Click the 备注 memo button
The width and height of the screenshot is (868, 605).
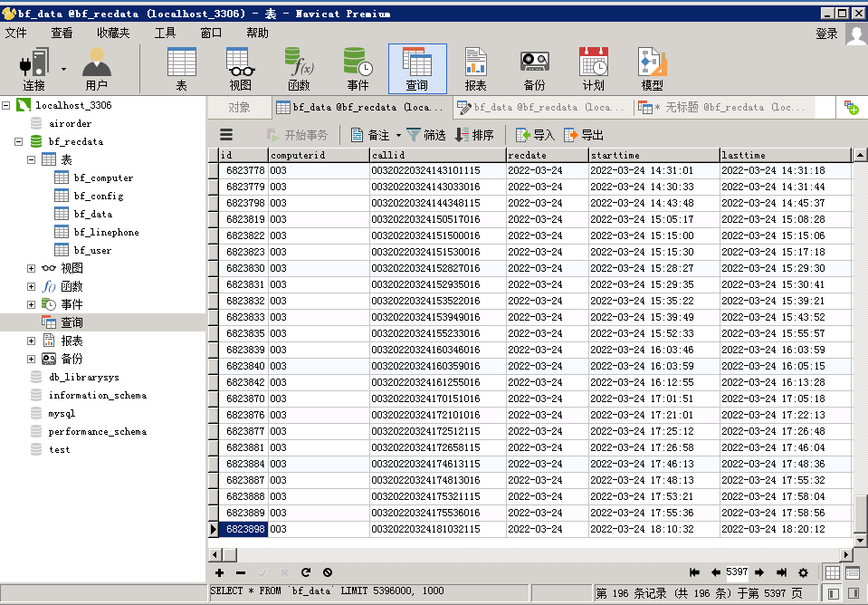click(x=370, y=135)
